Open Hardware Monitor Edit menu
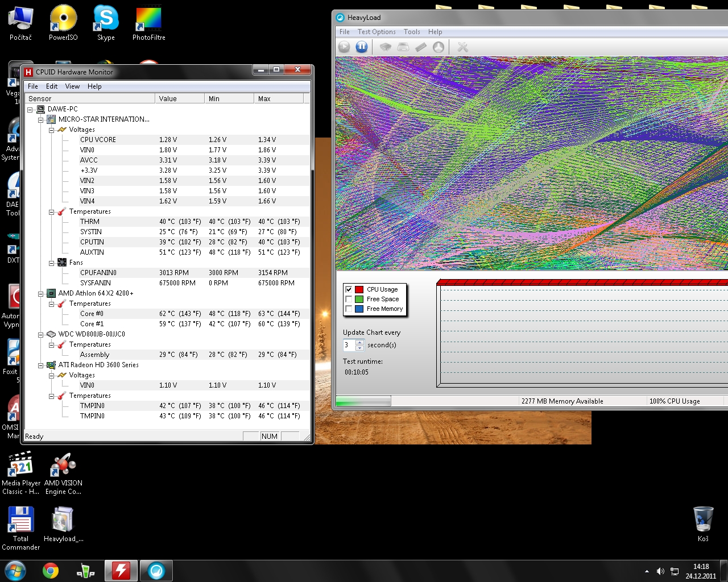728x582 pixels. point(52,86)
